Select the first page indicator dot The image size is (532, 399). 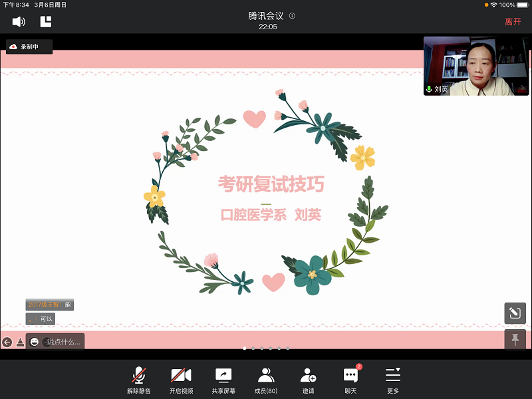pyautogui.click(x=244, y=348)
